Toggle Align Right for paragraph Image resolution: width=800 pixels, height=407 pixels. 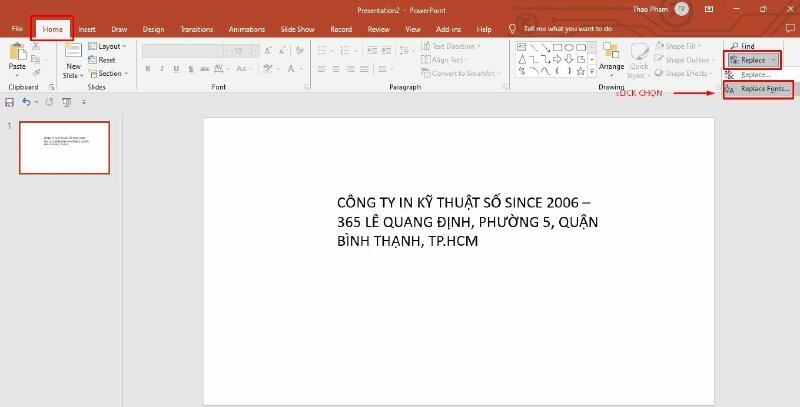tap(350, 69)
